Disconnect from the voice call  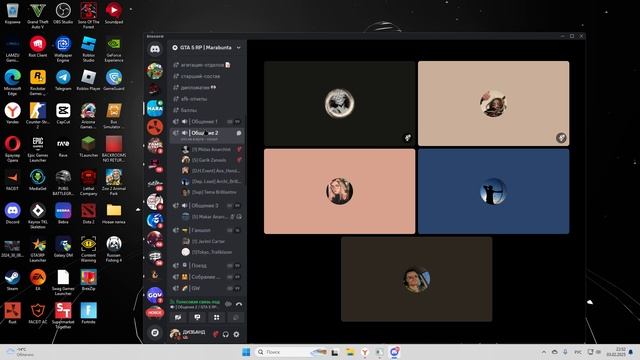click(239, 304)
